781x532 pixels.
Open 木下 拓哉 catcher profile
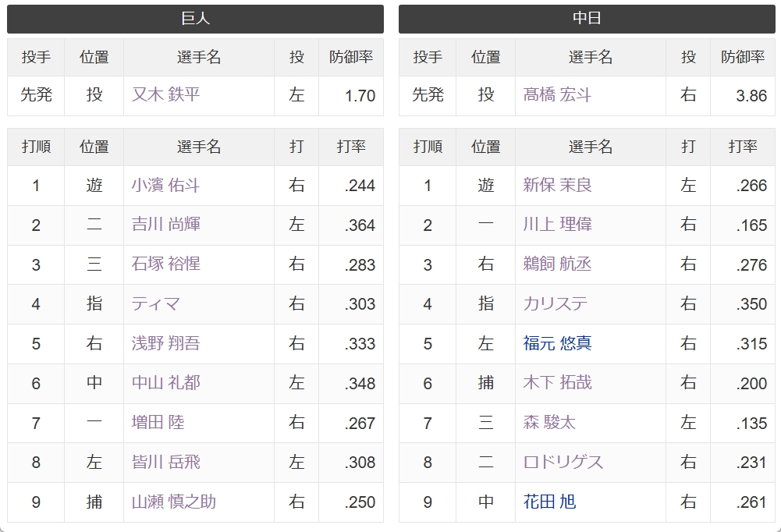(x=557, y=382)
